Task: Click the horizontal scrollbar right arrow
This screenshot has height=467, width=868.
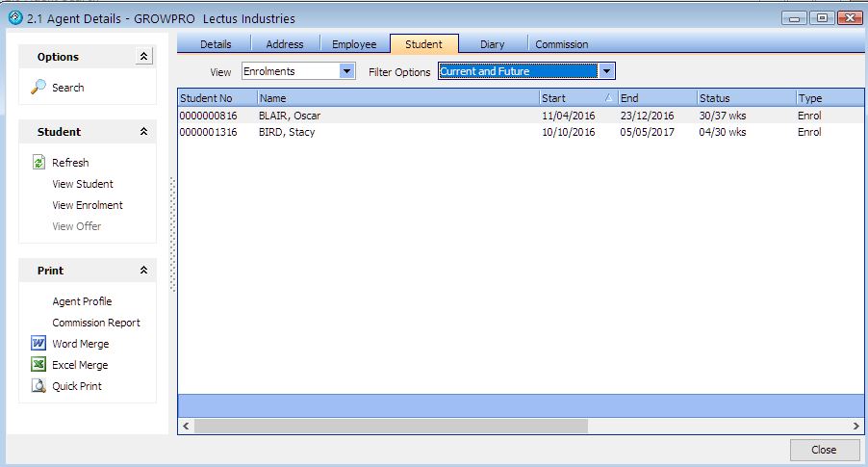Action: (x=856, y=426)
